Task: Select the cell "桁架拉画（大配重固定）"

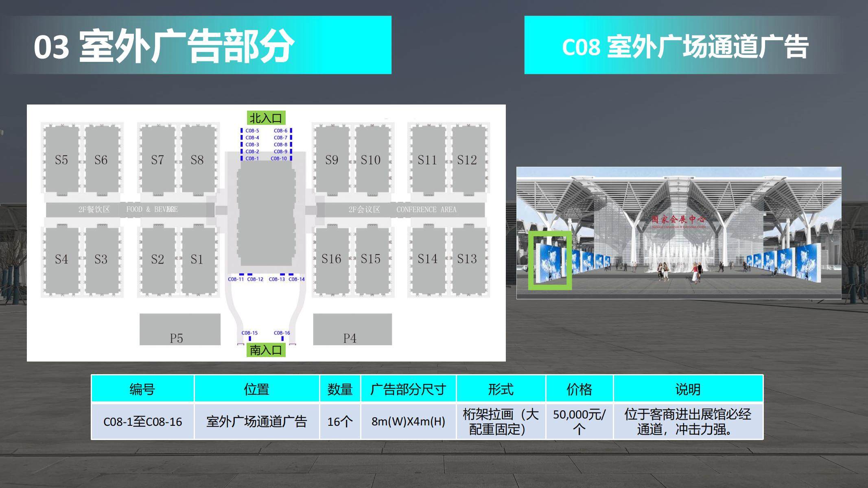Action: (x=501, y=422)
